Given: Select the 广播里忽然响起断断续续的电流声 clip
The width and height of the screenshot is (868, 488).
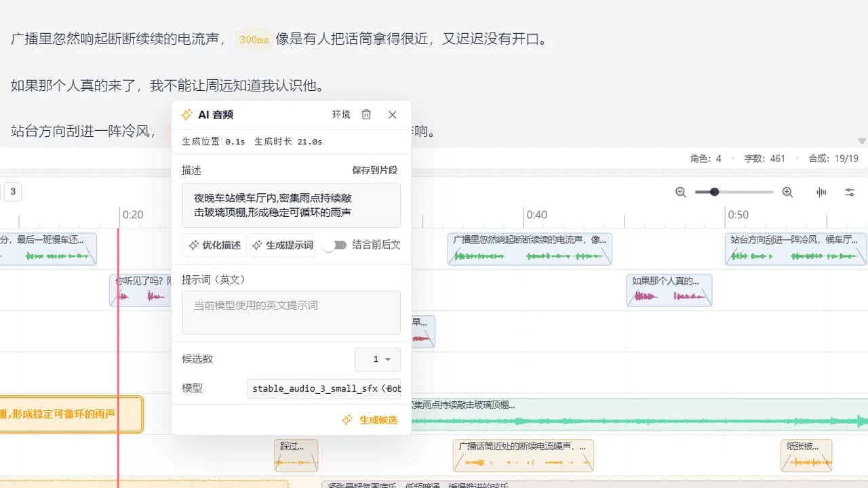Looking at the screenshot, I should point(530,249).
